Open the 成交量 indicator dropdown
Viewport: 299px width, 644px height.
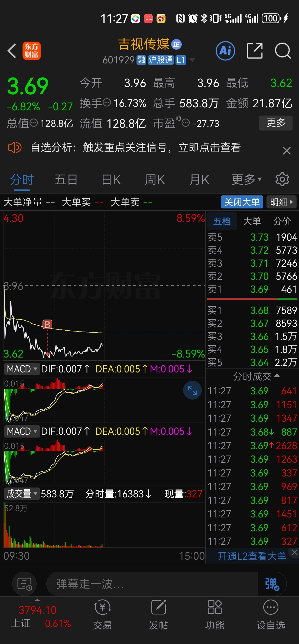pos(22,494)
